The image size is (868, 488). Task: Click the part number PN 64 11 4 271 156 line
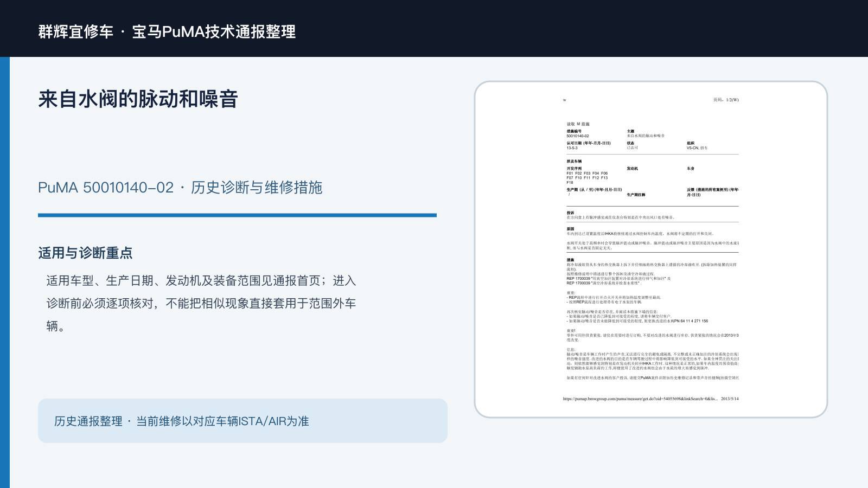coord(637,321)
